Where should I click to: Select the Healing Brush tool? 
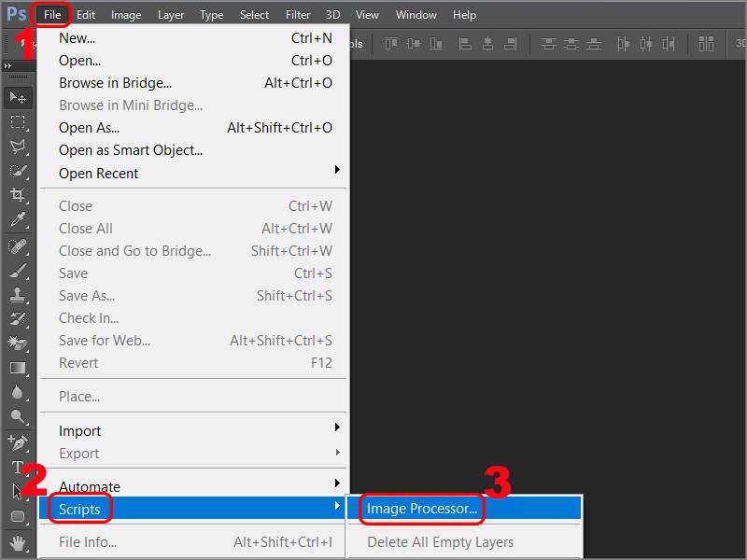pyautogui.click(x=18, y=246)
